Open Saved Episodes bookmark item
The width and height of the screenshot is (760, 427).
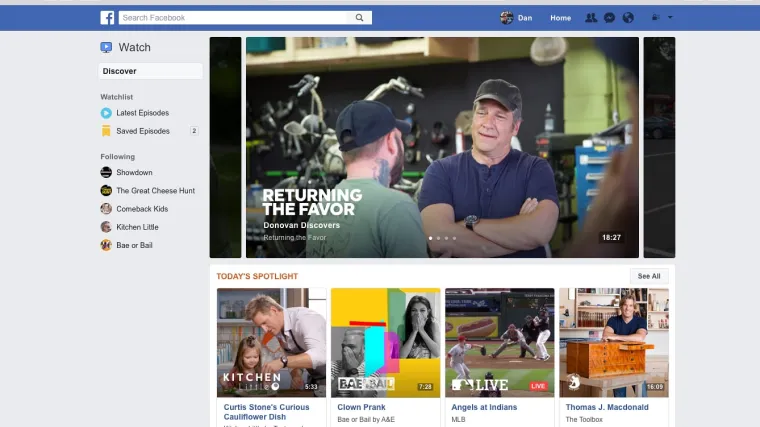pyautogui.click(x=142, y=131)
